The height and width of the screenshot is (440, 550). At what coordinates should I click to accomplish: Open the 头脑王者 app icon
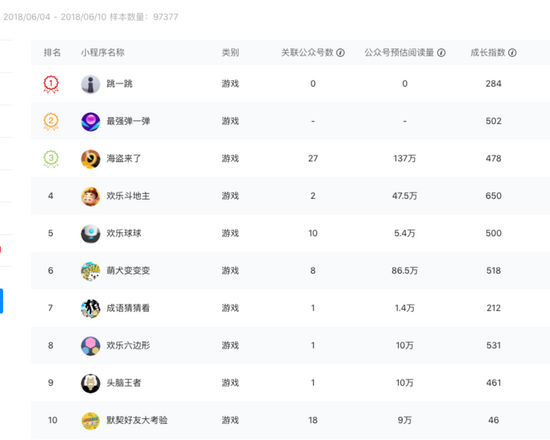coord(90,383)
